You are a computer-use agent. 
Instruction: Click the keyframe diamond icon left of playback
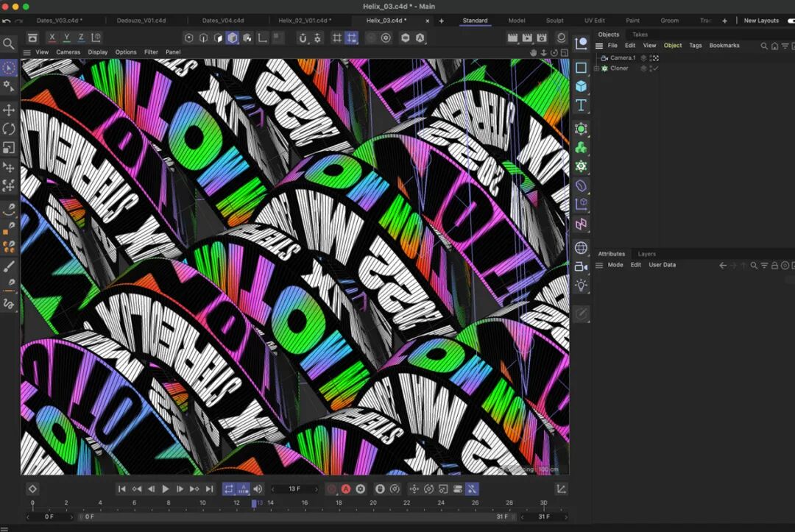[32, 489]
